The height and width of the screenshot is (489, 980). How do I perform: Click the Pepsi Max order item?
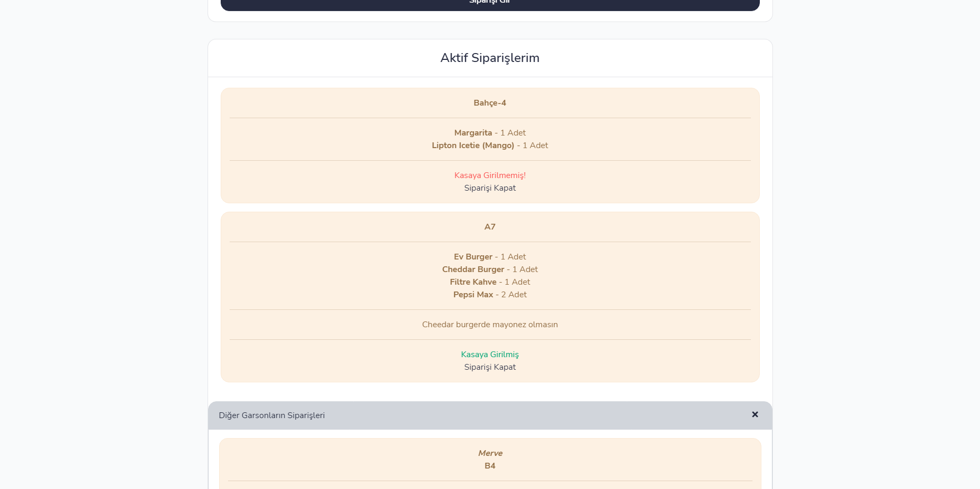(490, 295)
